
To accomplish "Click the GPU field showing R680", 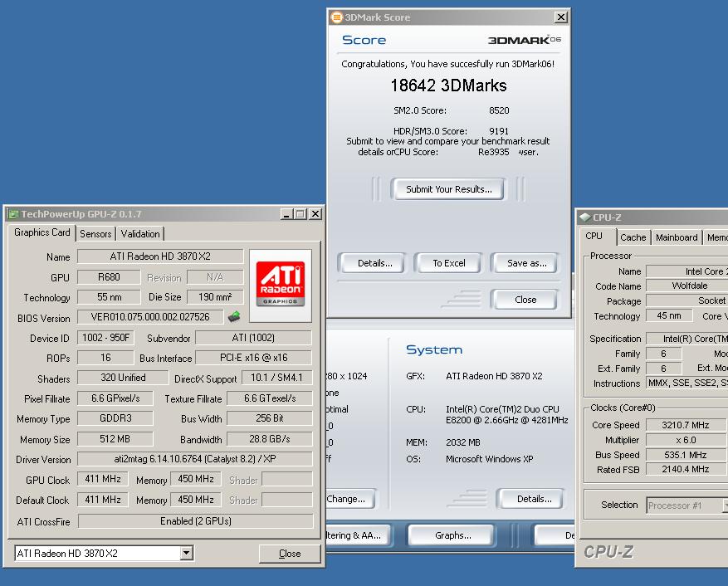I will 109,277.
